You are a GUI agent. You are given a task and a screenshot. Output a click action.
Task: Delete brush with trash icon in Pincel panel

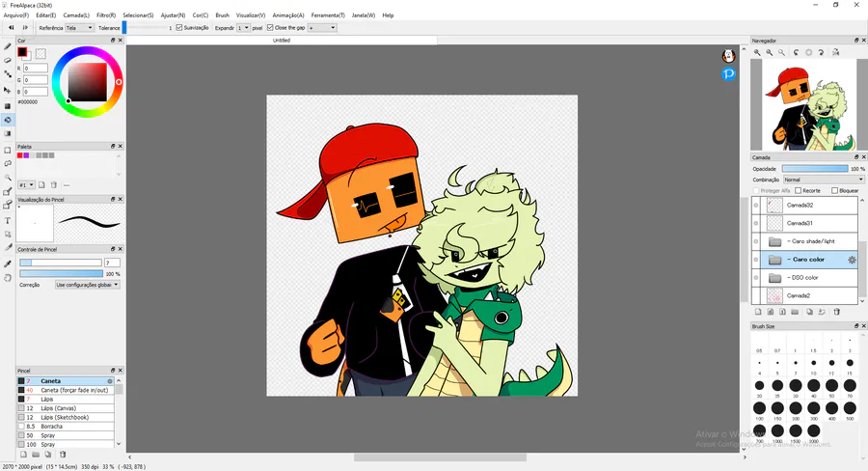[63, 455]
